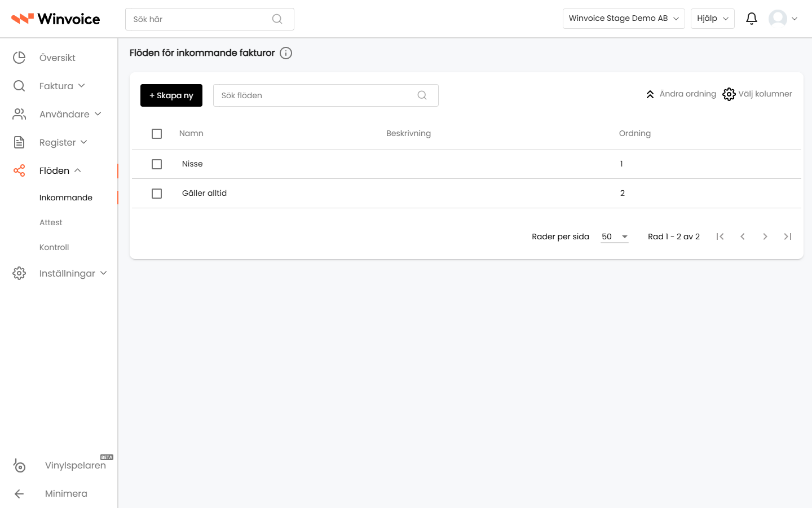This screenshot has width=812, height=508.
Task: Click the Vinylspelaren record player icon
Action: point(19,465)
